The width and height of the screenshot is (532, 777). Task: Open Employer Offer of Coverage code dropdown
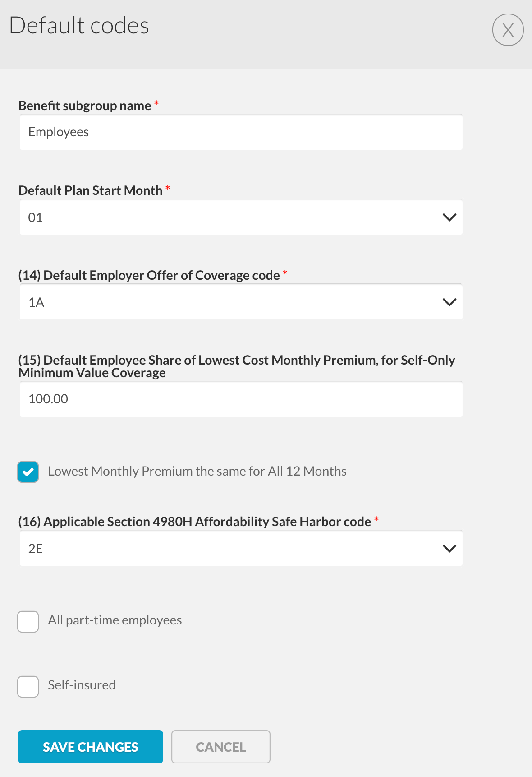point(225,302)
